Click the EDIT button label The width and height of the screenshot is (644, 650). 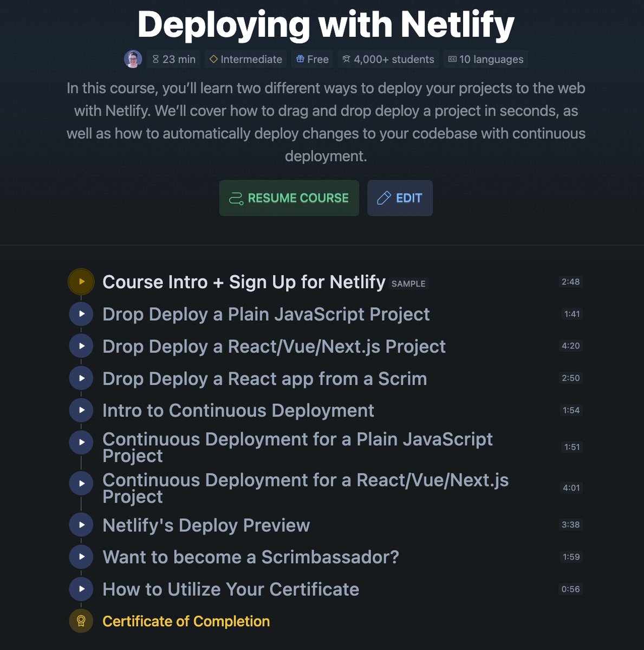pos(409,198)
